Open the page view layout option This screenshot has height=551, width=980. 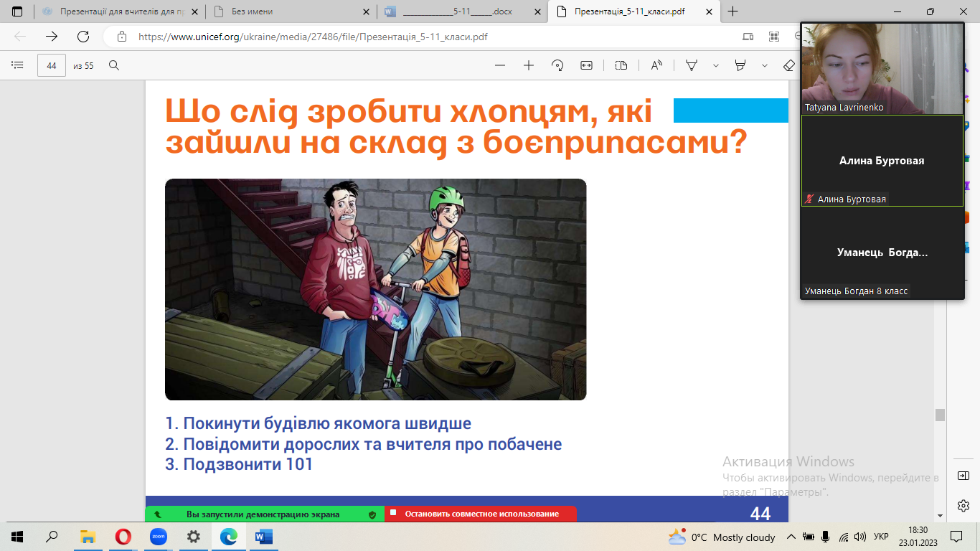(x=621, y=65)
